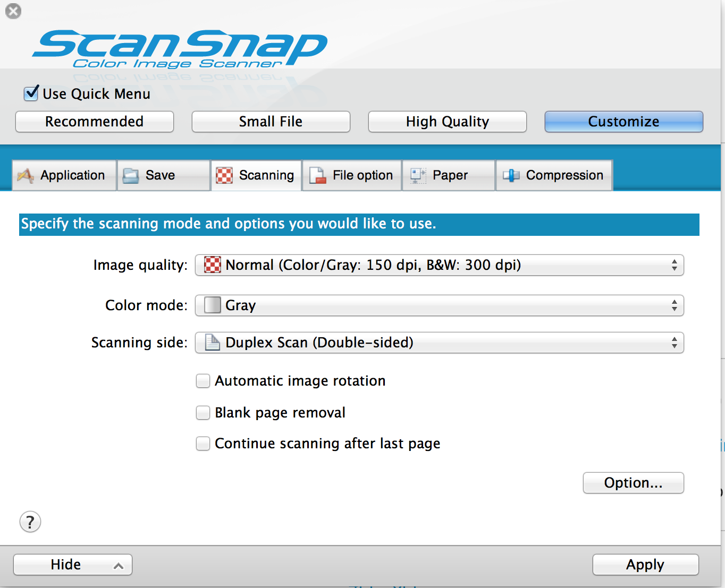Click the checkered Scanning tab icon
This screenshot has width=725, height=588.
click(224, 175)
